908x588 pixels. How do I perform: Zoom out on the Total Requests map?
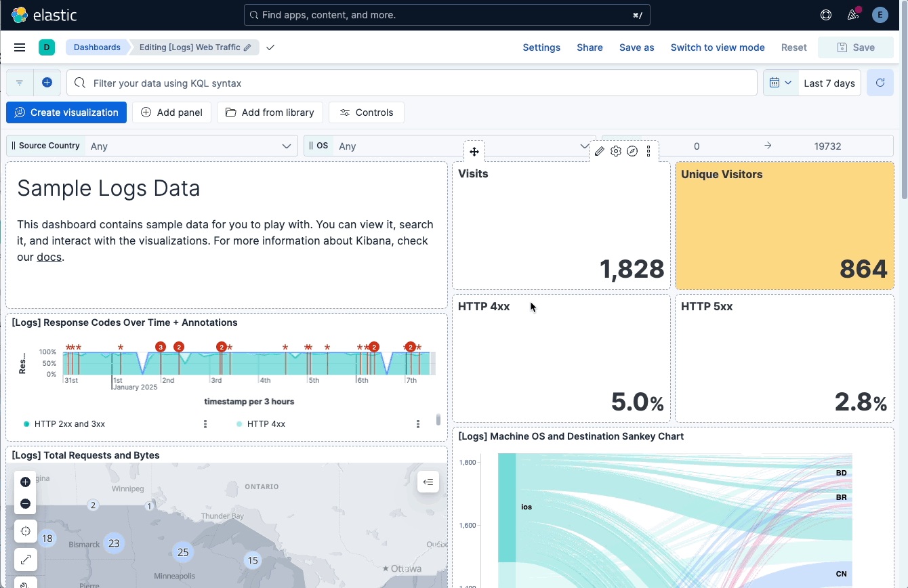(x=25, y=503)
